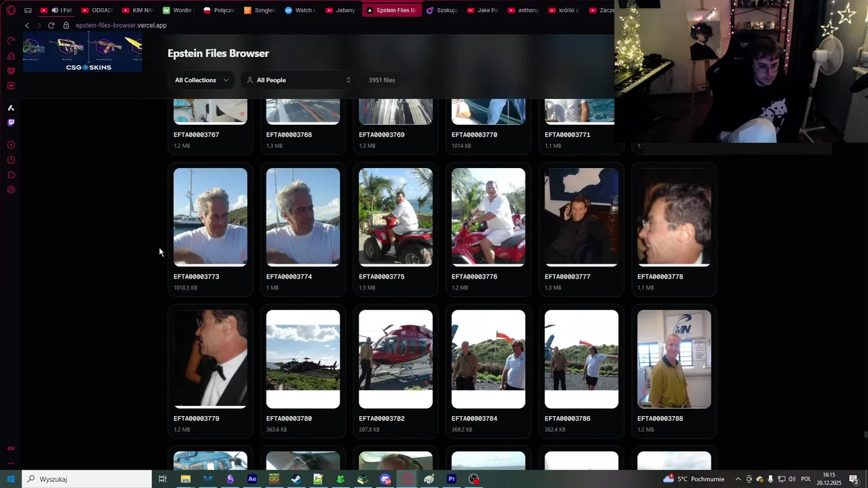Screen dimensions: 868x488
Task: Open thumbnail EFTA00003786
Action: pyautogui.click(x=581, y=359)
